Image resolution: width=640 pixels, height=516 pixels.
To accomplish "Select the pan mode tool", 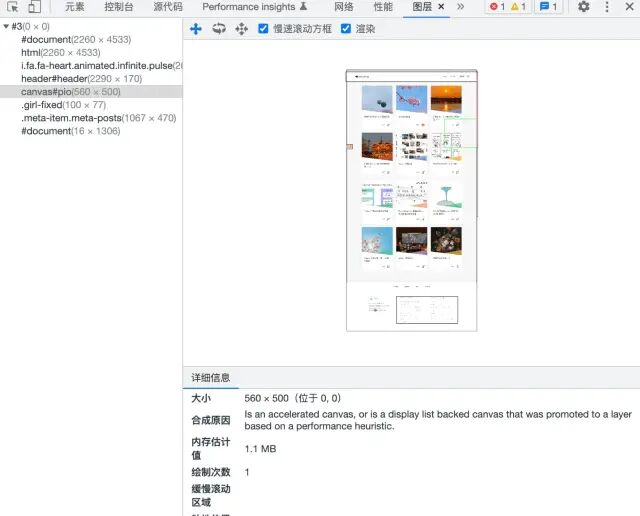I will pyautogui.click(x=196, y=29).
